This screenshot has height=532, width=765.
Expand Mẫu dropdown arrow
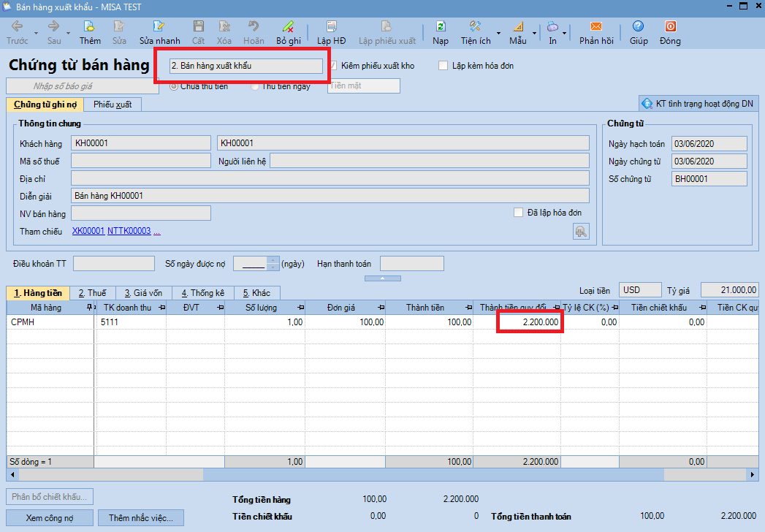pyautogui.click(x=534, y=33)
